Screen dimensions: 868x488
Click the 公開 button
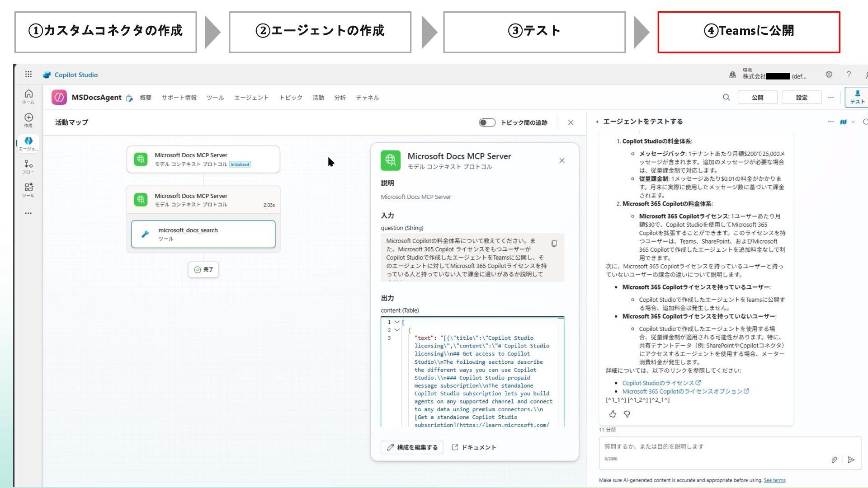[758, 97]
